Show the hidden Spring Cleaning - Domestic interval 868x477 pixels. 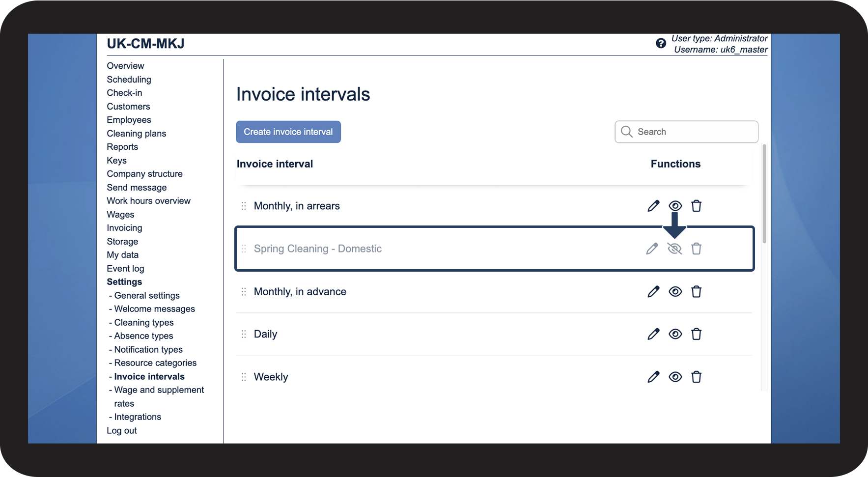pyautogui.click(x=675, y=249)
